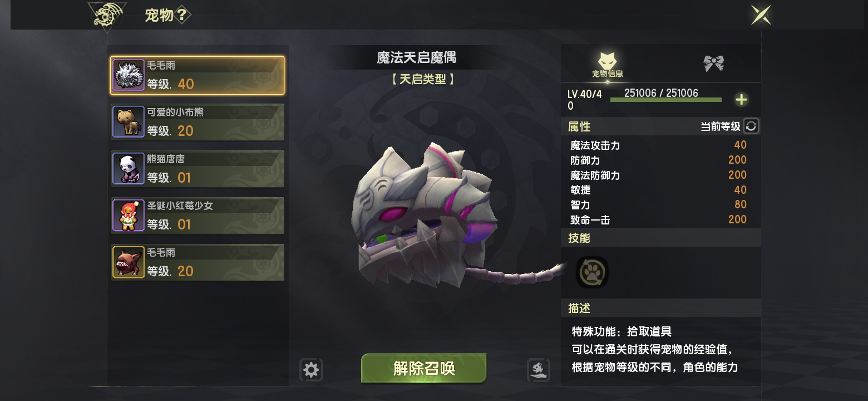Viewport: 868px width, 401px height.
Task: Add pet experience with the plus icon
Action: [741, 100]
